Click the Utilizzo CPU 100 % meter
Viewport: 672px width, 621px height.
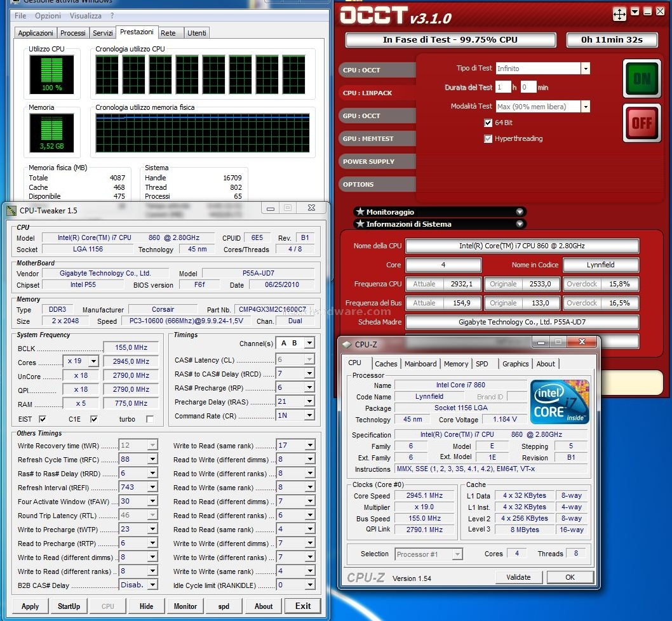51,74
